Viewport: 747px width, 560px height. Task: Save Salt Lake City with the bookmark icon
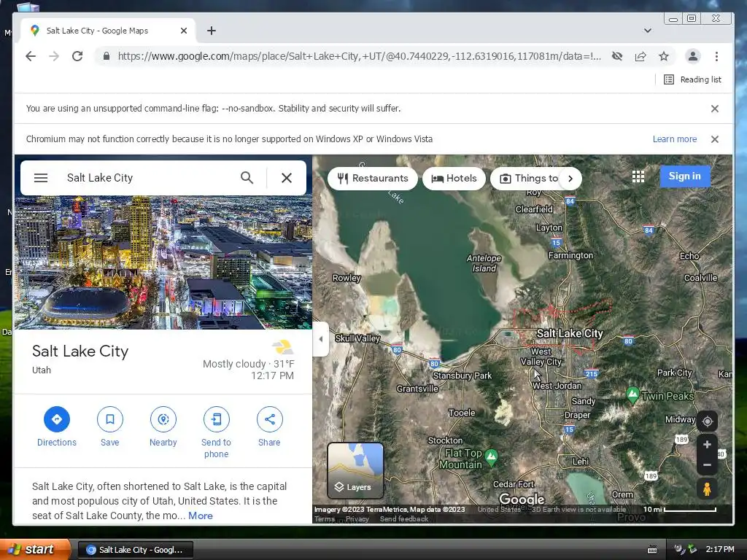(110, 419)
